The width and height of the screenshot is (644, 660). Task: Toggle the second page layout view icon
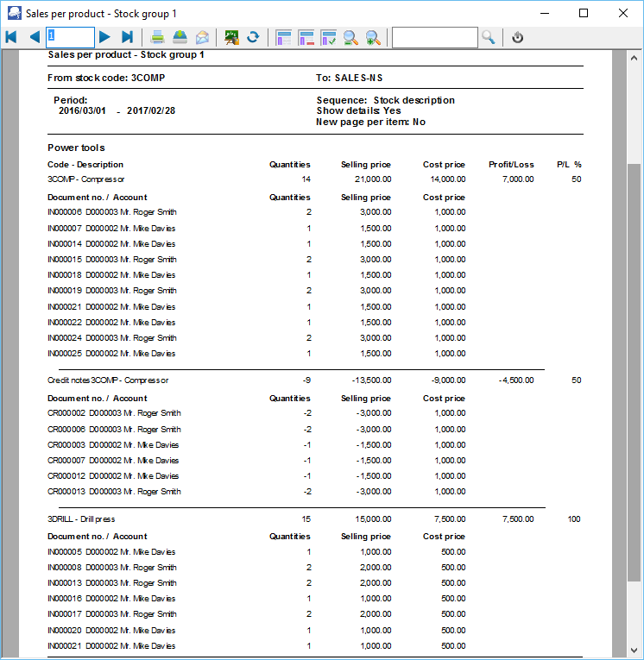pyautogui.click(x=306, y=37)
